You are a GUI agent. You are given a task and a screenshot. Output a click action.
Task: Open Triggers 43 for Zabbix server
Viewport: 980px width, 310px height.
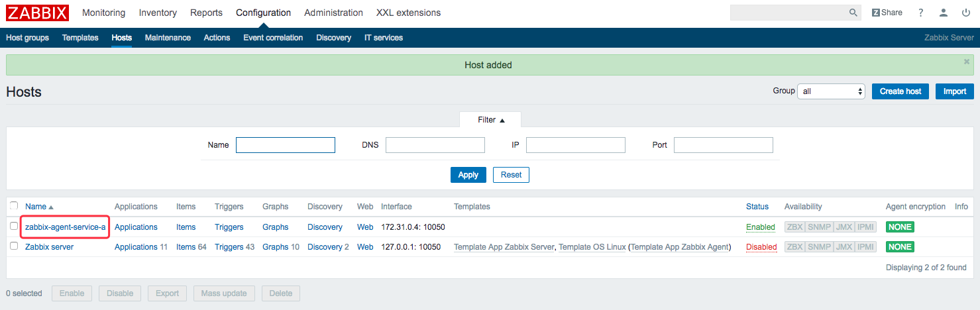click(229, 247)
